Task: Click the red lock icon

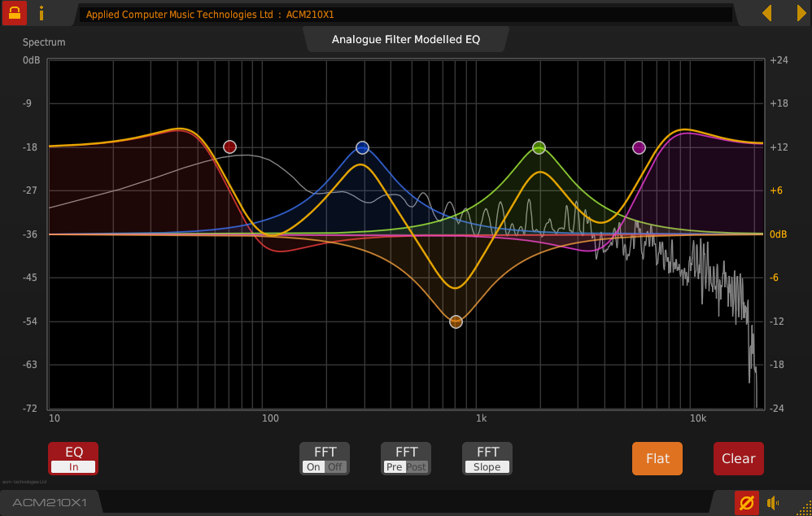Action: click(x=15, y=13)
